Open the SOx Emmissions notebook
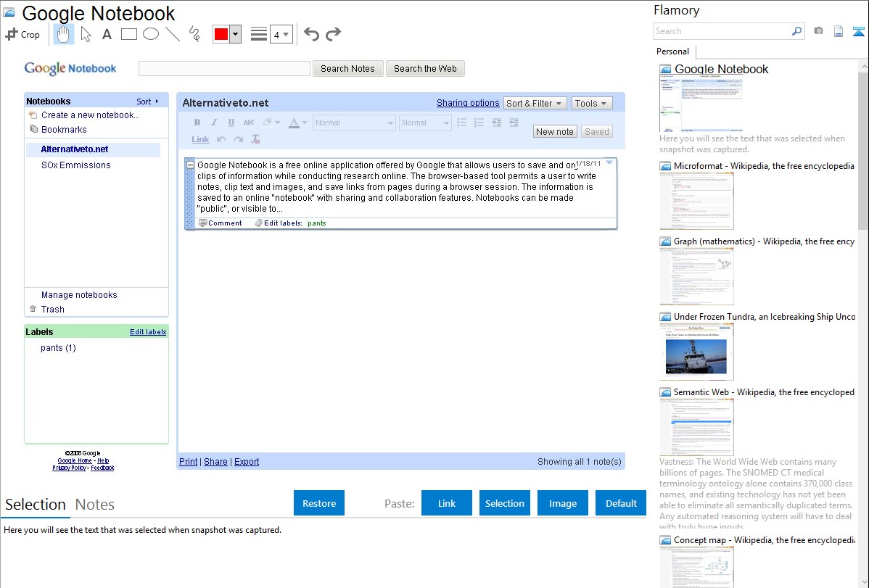Screen dimensions: 869x588 point(76,165)
